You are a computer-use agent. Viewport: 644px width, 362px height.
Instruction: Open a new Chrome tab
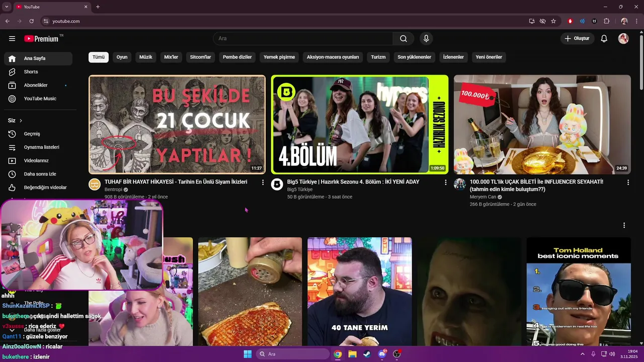pyautogui.click(x=98, y=7)
